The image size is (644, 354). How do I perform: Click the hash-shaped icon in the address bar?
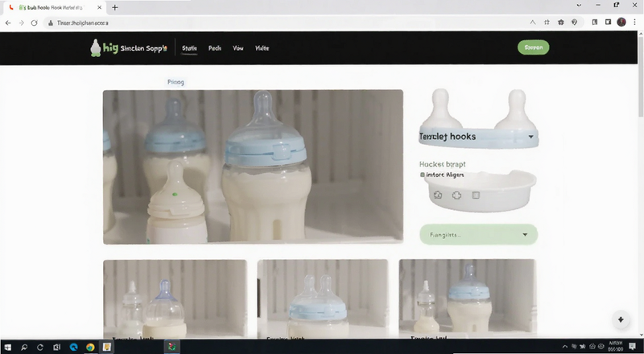click(547, 23)
